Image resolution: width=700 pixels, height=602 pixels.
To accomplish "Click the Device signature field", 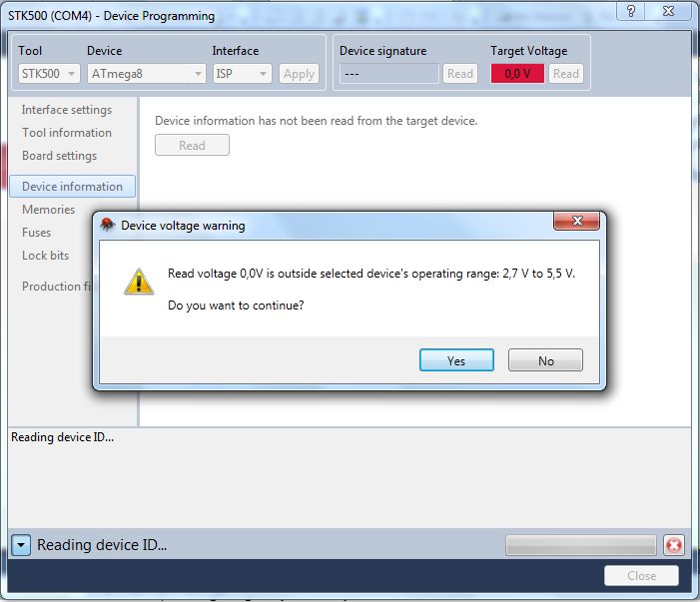I will [x=389, y=74].
